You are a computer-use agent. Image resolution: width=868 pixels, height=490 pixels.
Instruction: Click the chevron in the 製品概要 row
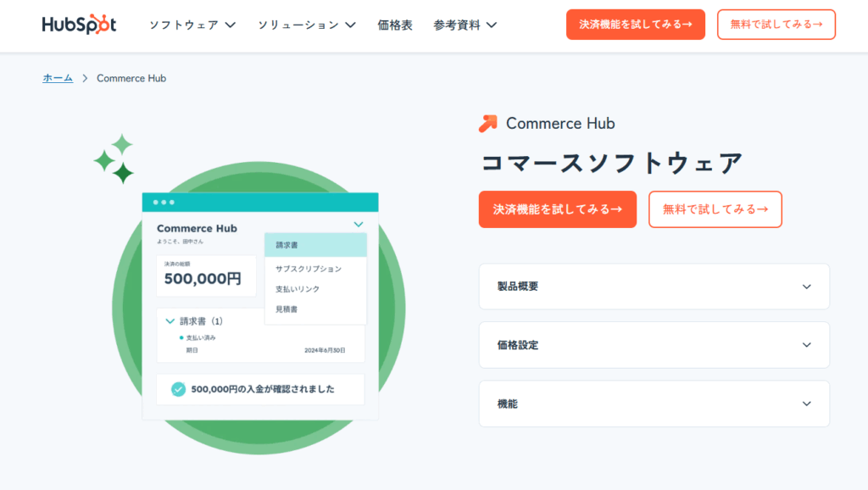pyautogui.click(x=807, y=287)
